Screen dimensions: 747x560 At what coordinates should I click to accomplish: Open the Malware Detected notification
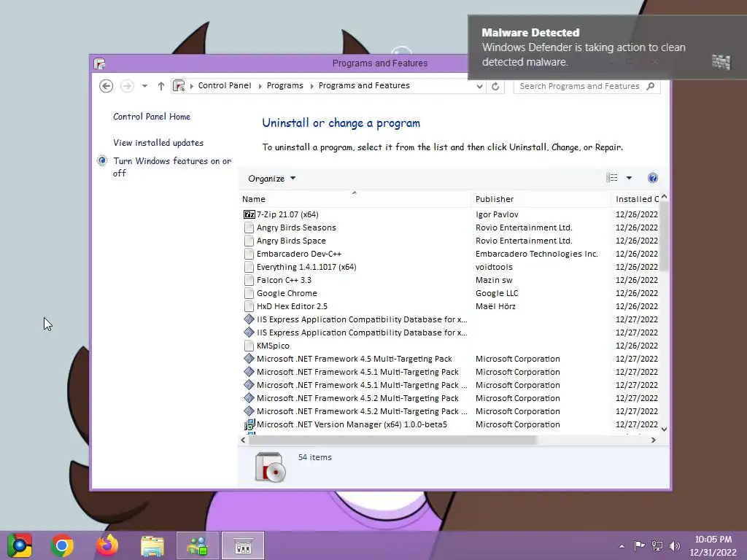608,47
